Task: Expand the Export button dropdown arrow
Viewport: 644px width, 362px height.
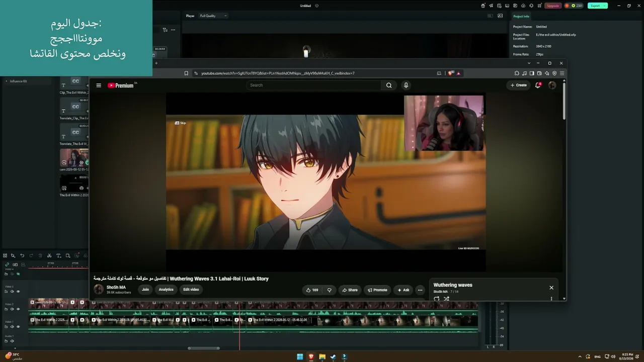Action: pyautogui.click(x=604, y=6)
